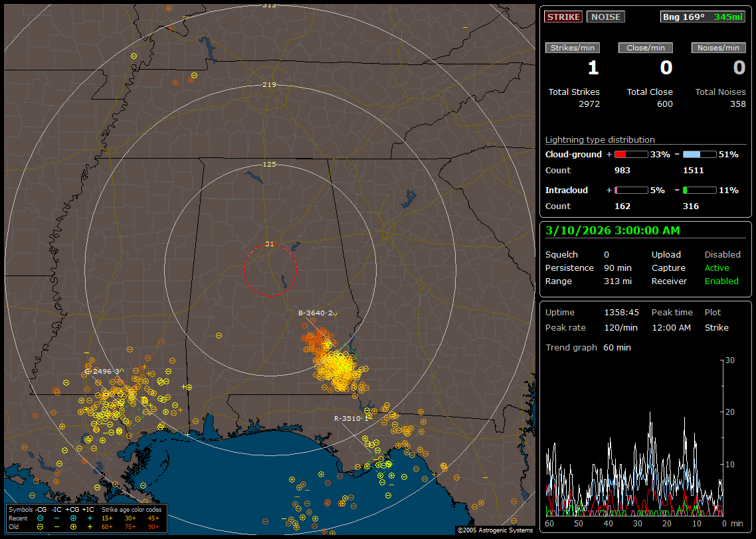
Task: Click the old +CG symbol in legend
Action: pyautogui.click(x=73, y=526)
